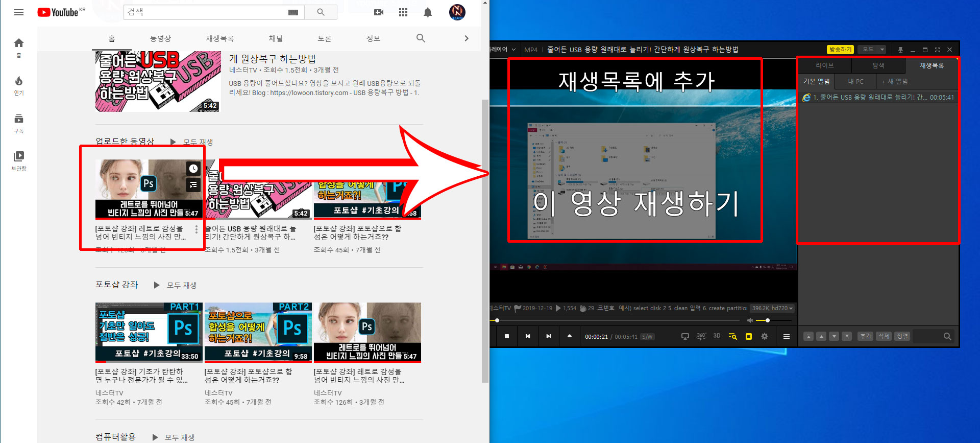980x443 pixels.
Task: Click 정렬 sort button in playlist
Action: [902, 336]
